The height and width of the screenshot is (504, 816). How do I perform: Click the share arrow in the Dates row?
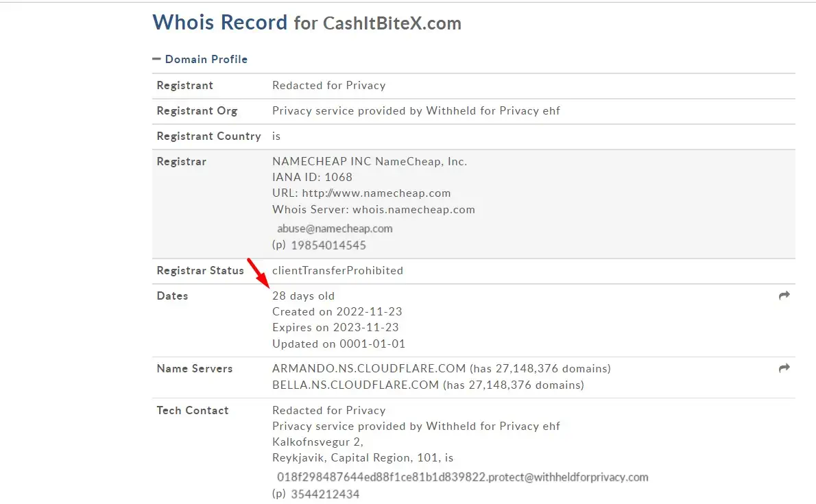tap(784, 296)
